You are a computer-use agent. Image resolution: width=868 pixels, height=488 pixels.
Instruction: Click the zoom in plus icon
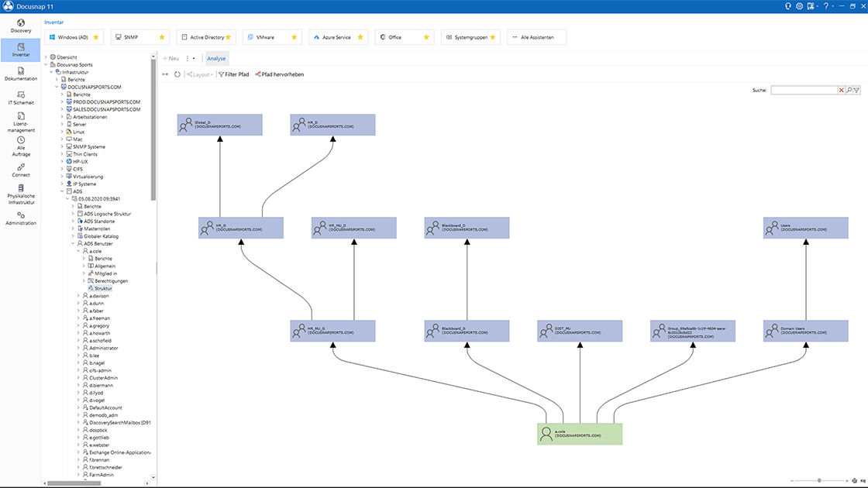(x=847, y=481)
